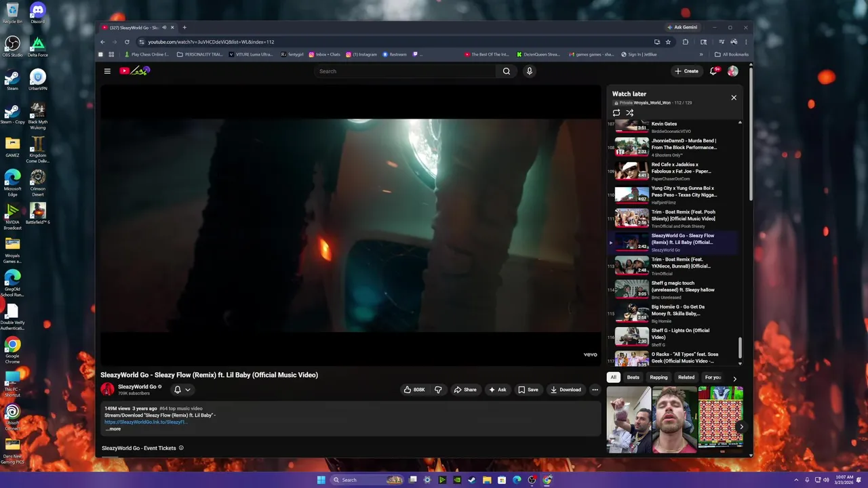Select the Rapping filter chip
Image resolution: width=868 pixels, height=488 pixels.
click(658, 378)
